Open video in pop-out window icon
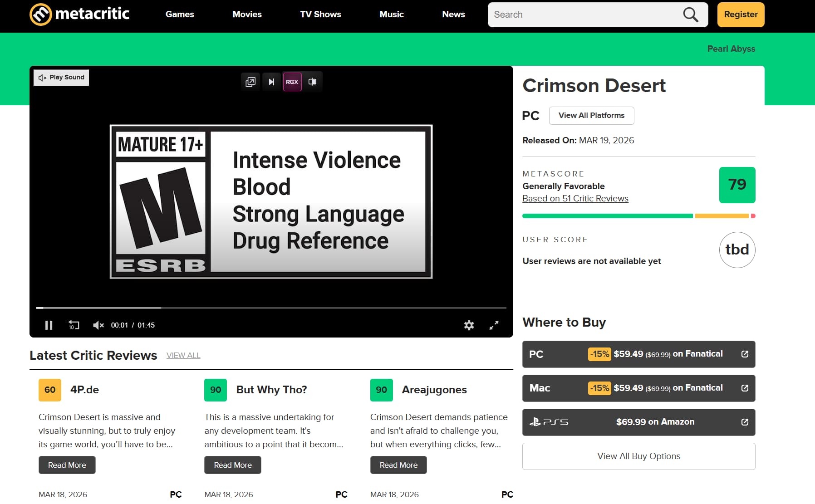 pyautogui.click(x=250, y=82)
